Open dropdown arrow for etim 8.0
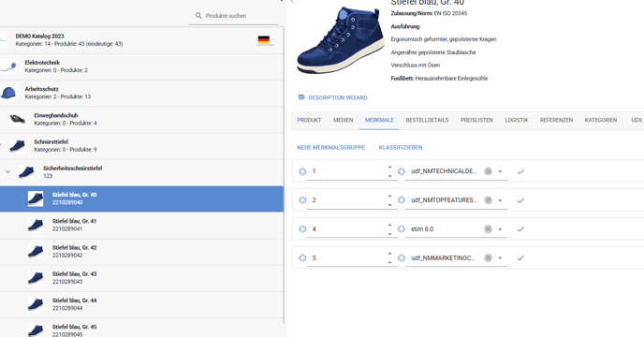 [x=500, y=229]
